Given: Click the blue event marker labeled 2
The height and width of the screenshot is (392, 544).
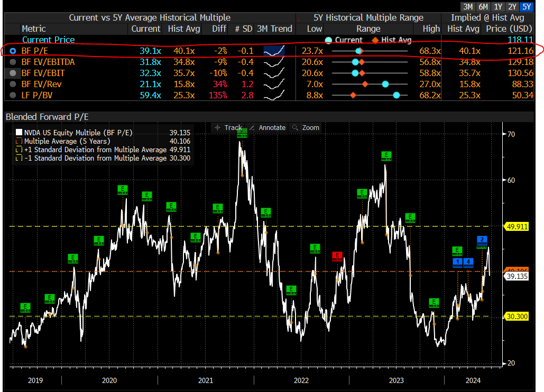Looking at the screenshot, I should pos(482,240).
